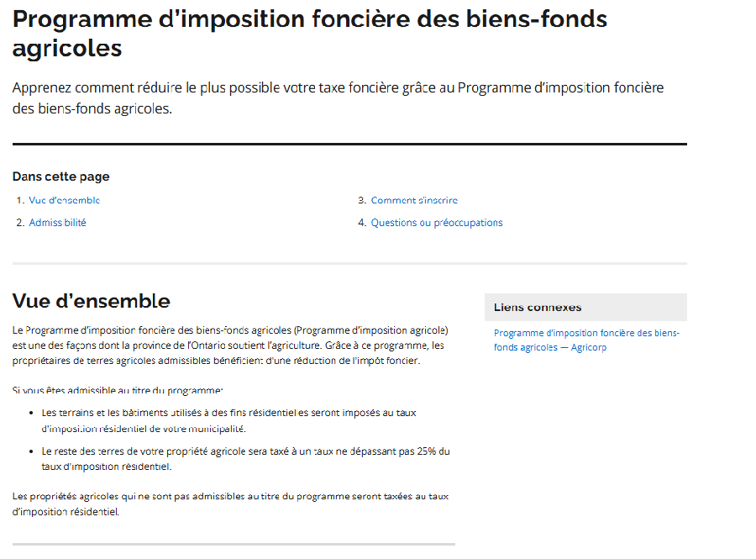
Task: Click the line "Si vous êtes admissible"
Action: point(118,391)
